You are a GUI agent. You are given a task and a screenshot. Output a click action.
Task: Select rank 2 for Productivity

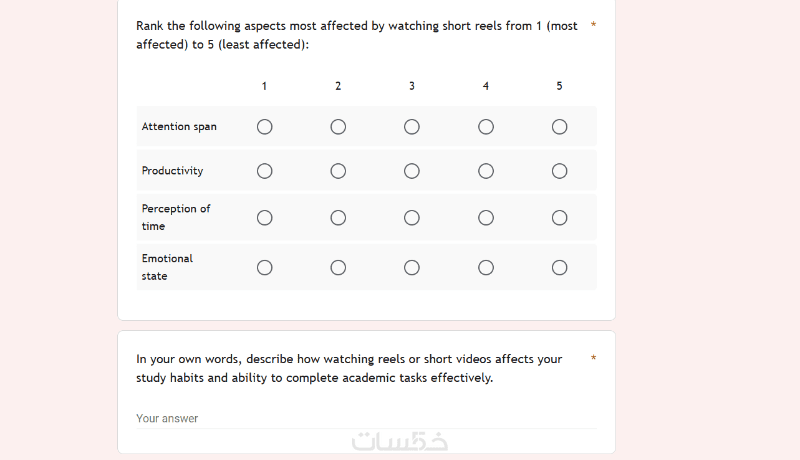pyautogui.click(x=338, y=171)
